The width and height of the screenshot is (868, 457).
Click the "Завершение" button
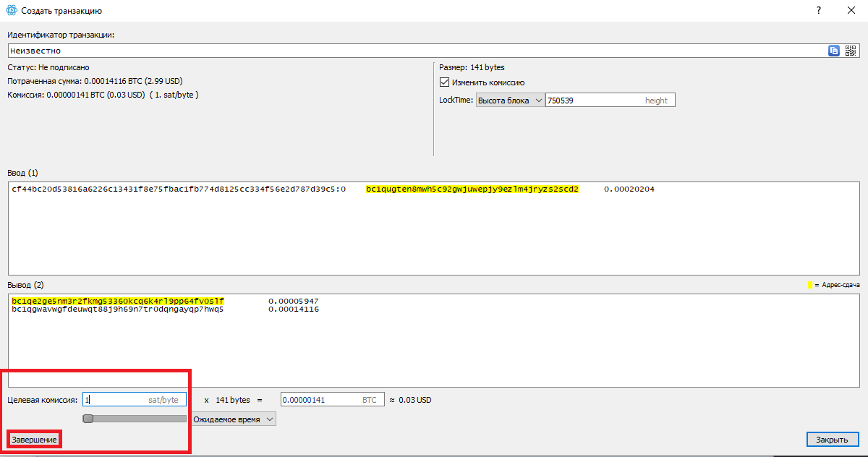[x=34, y=440]
